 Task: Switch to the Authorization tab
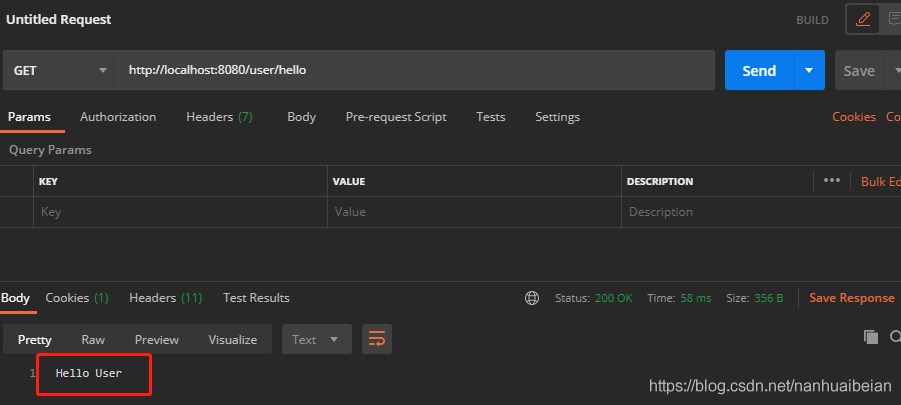click(x=118, y=117)
